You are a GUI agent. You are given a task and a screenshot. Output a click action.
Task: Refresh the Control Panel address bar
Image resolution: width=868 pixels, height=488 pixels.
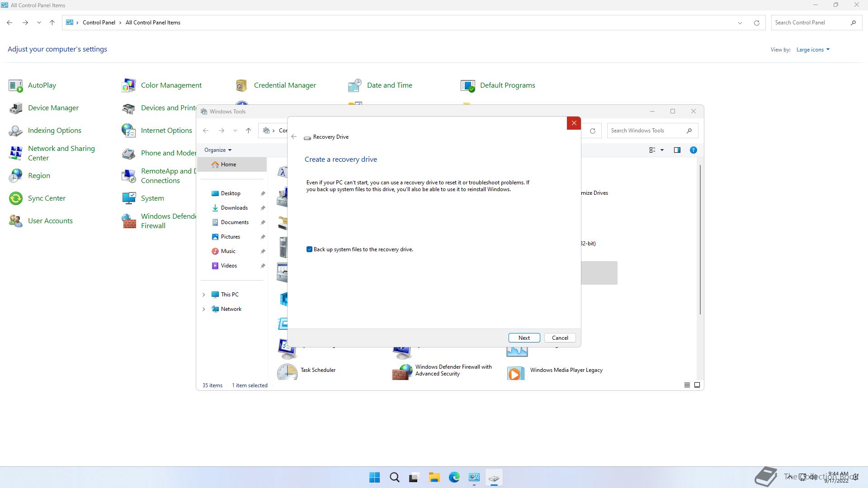756,23
